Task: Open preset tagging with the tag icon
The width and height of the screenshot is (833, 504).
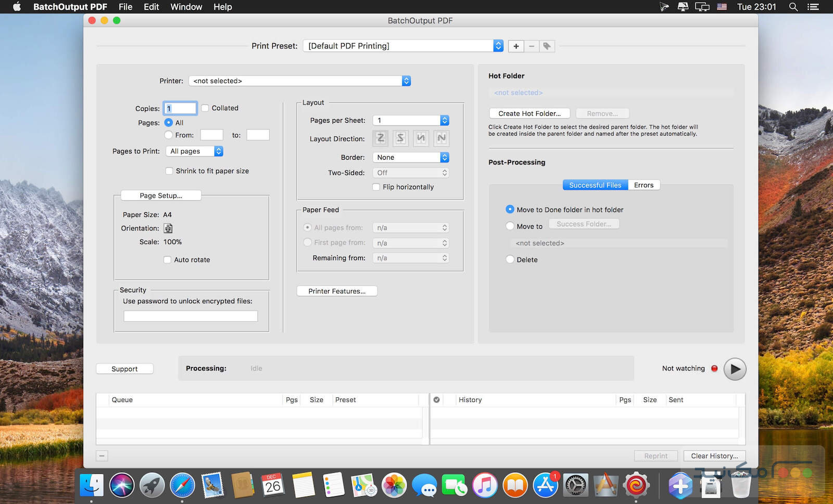Action: click(x=547, y=46)
